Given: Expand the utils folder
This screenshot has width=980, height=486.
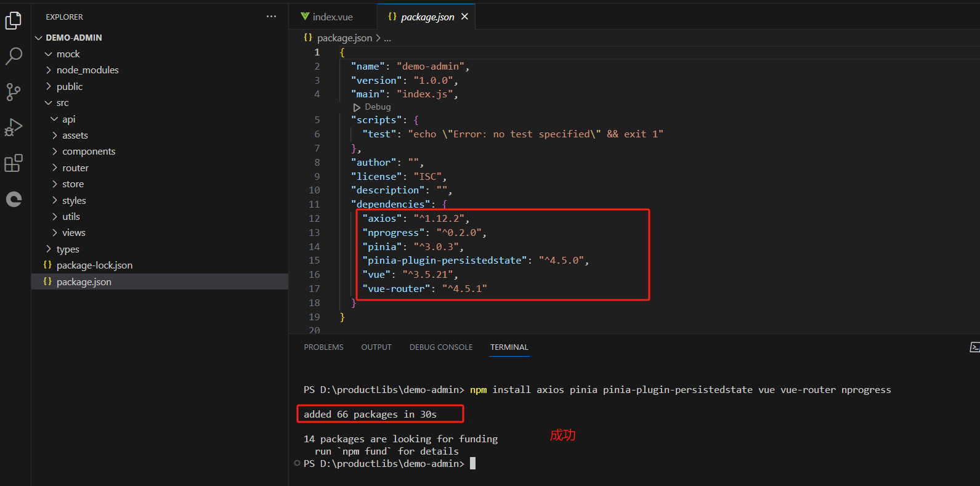Looking at the screenshot, I should [x=54, y=217].
